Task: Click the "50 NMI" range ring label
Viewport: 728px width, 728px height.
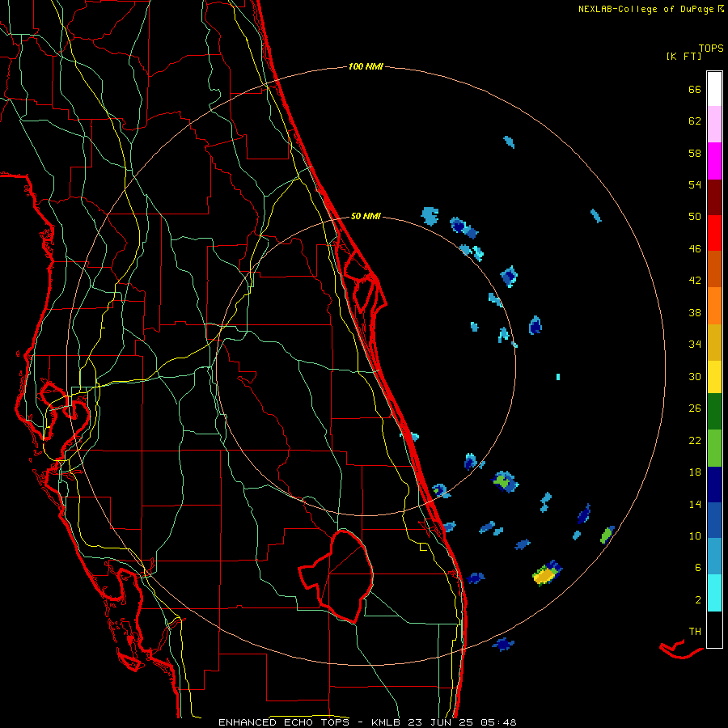Action: click(366, 216)
